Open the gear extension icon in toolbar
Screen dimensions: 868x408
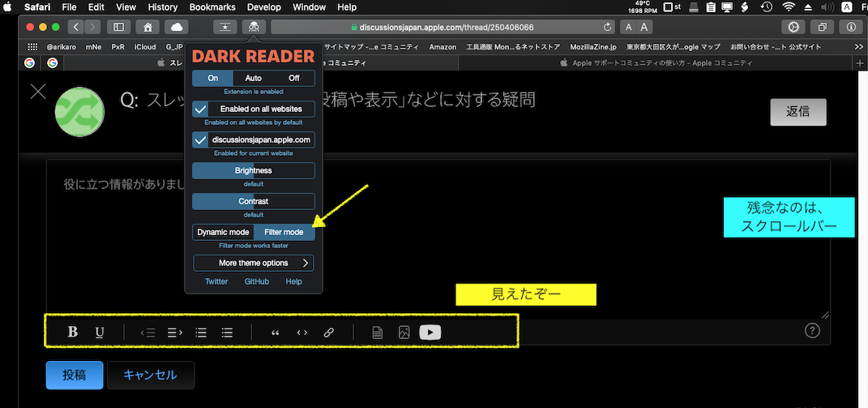pos(793,27)
